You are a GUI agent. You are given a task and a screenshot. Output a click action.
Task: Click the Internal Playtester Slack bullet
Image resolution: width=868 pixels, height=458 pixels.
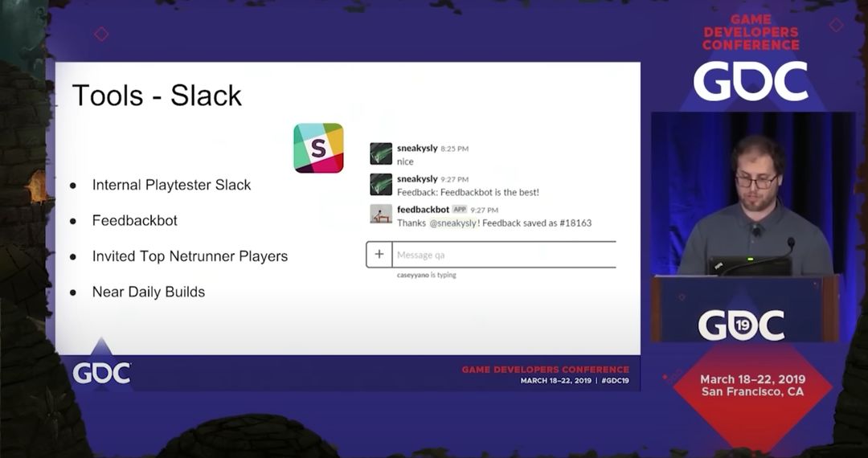click(x=172, y=185)
